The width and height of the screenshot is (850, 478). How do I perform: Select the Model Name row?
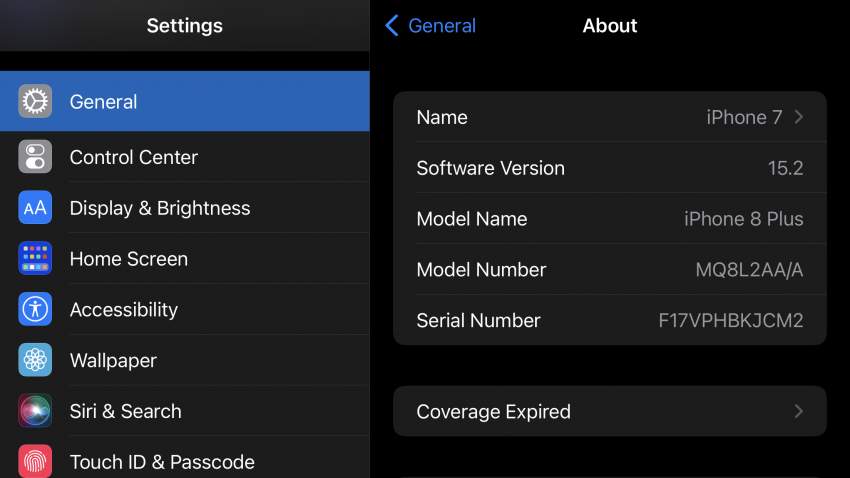tap(609, 219)
